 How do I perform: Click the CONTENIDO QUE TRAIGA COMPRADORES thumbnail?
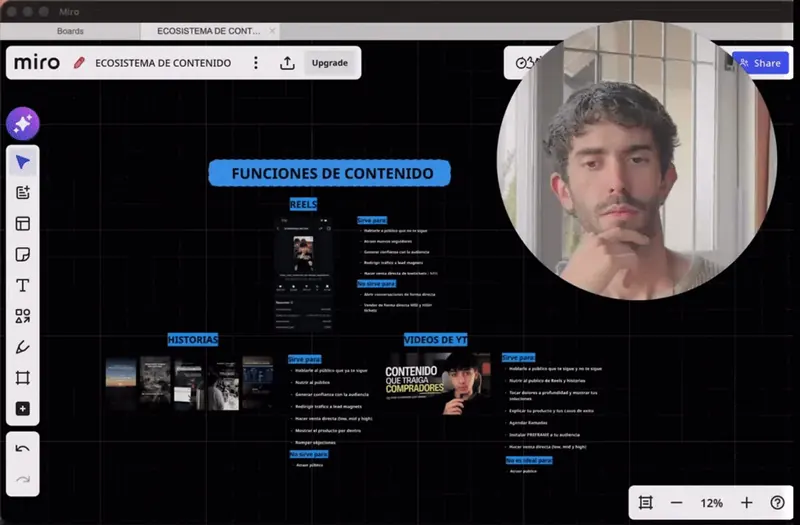[438, 383]
